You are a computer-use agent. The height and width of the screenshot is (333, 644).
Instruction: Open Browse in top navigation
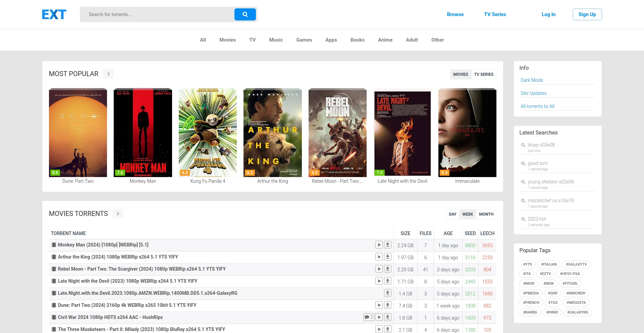point(455,14)
